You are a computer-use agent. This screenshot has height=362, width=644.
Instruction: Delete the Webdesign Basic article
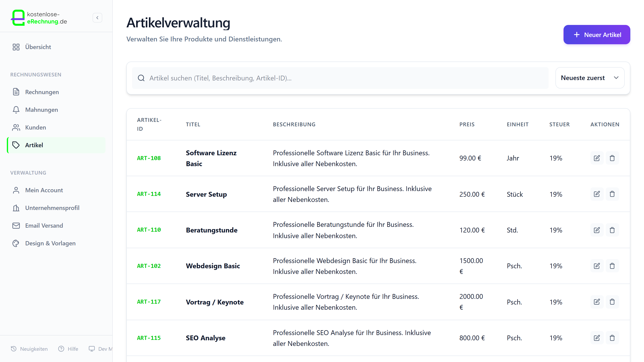pos(612,266)
